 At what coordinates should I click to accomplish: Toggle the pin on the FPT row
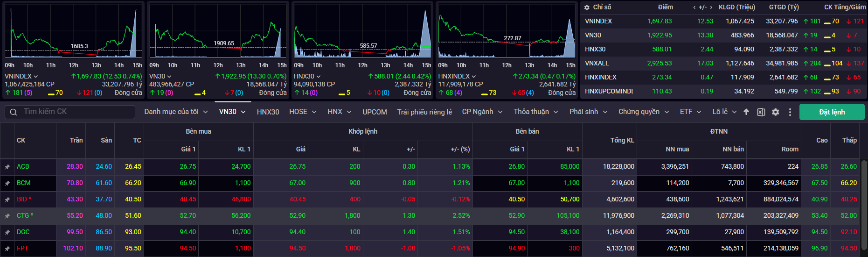click(7, 249)
